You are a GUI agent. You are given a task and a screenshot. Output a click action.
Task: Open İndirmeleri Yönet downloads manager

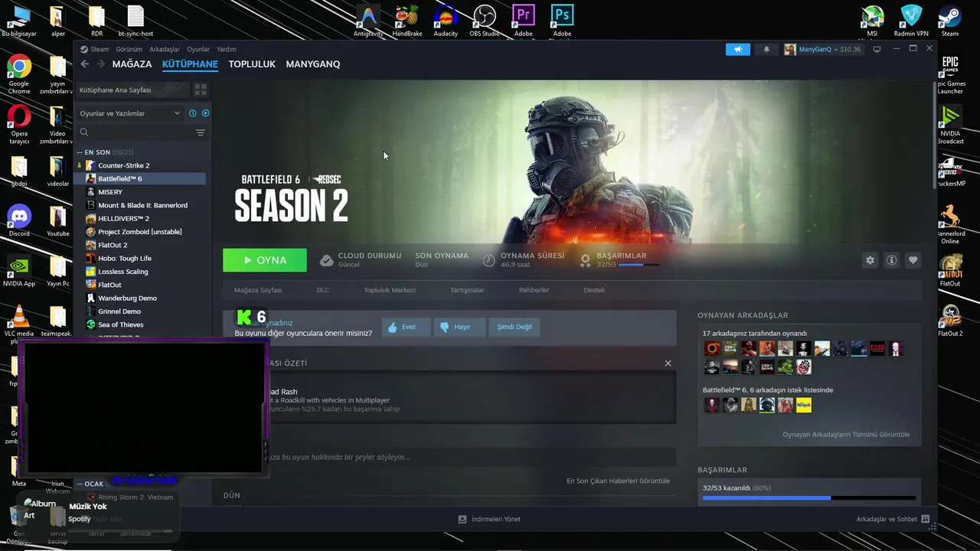(489, 519)
